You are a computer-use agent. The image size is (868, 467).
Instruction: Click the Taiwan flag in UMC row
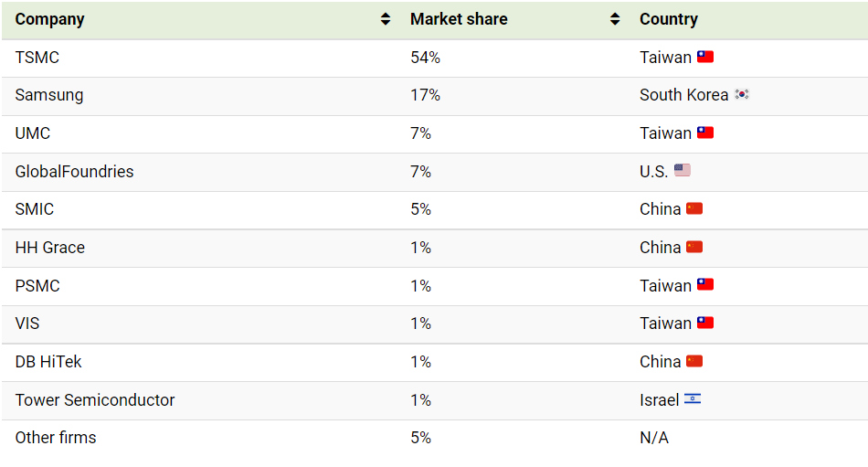[x=704, y=133]
